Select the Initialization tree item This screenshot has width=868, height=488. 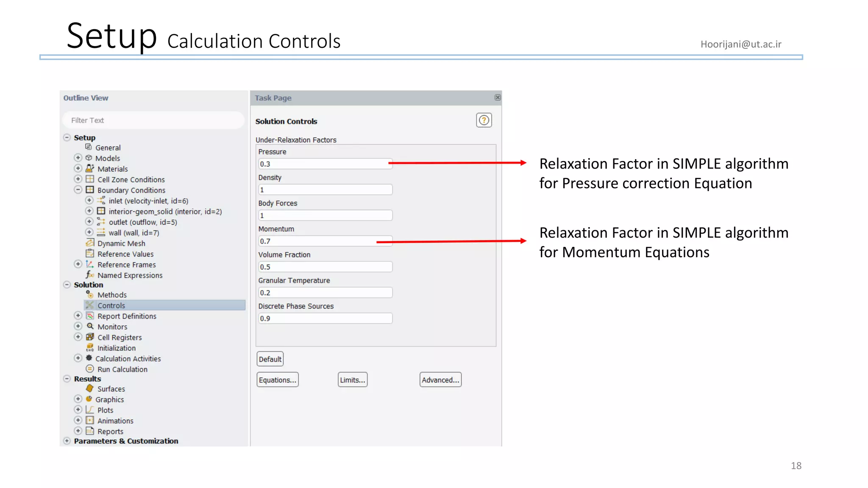117,348
